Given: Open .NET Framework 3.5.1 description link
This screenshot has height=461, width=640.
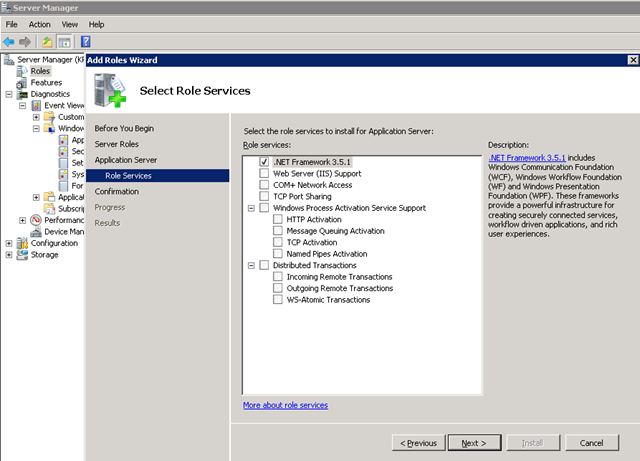Looking at the screenshot, I should click(527, 158).
